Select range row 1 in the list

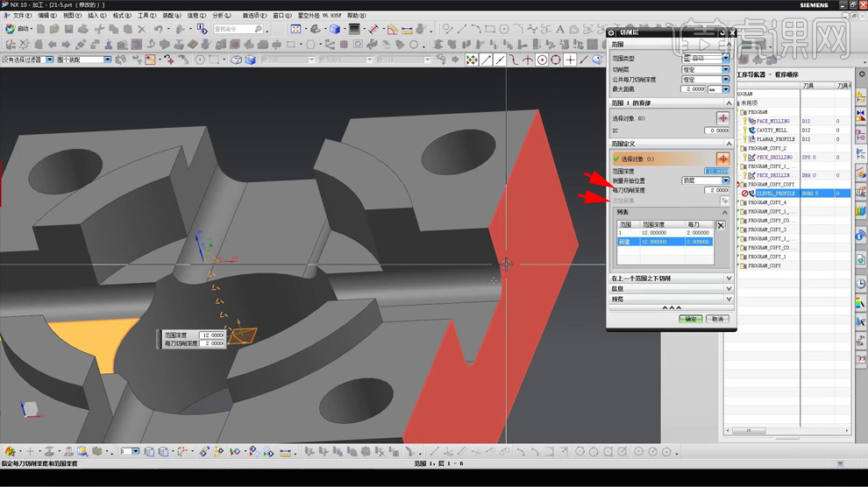(x=665, y=233)
